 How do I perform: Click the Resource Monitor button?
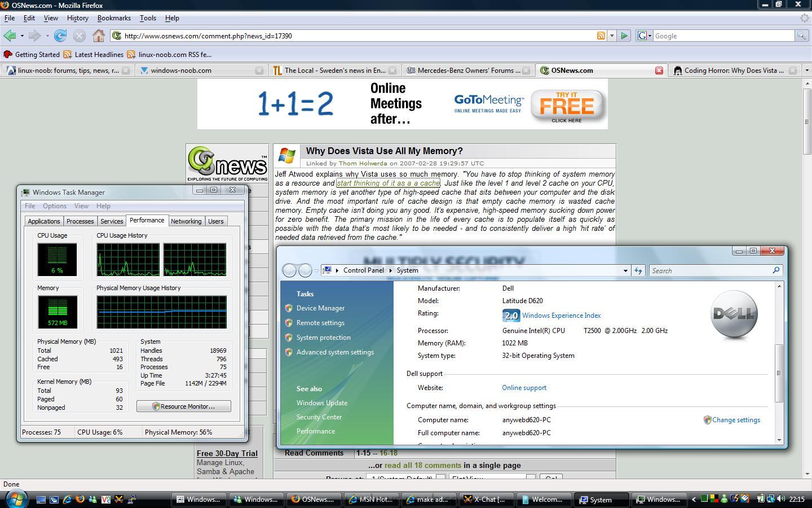183,406
